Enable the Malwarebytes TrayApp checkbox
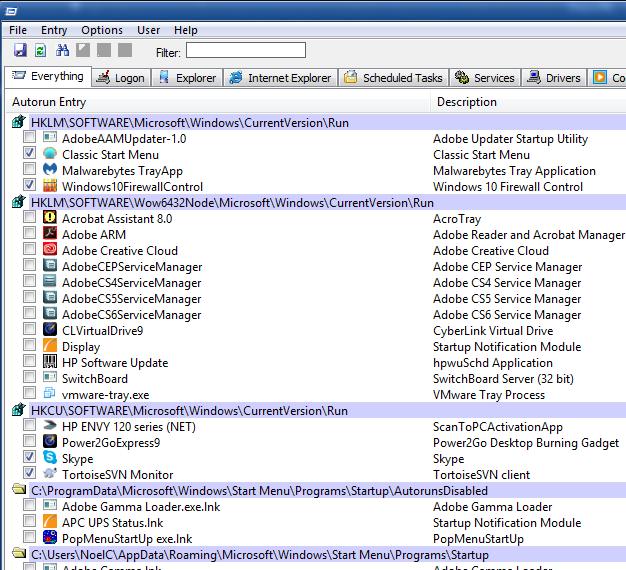Image resolution: width=626 pixels, height=570 pixels. [29, 169]
